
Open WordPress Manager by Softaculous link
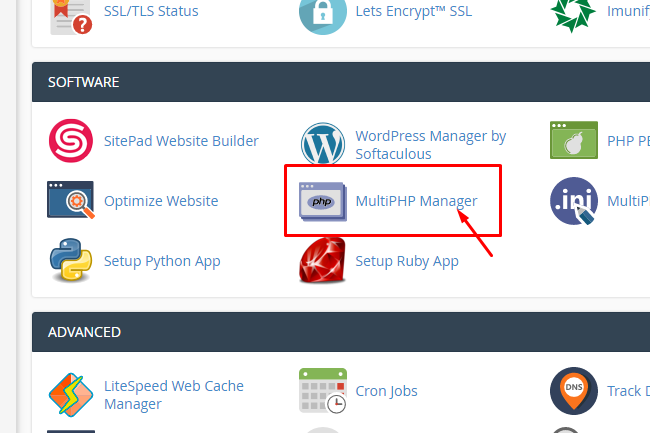point(431,145)
